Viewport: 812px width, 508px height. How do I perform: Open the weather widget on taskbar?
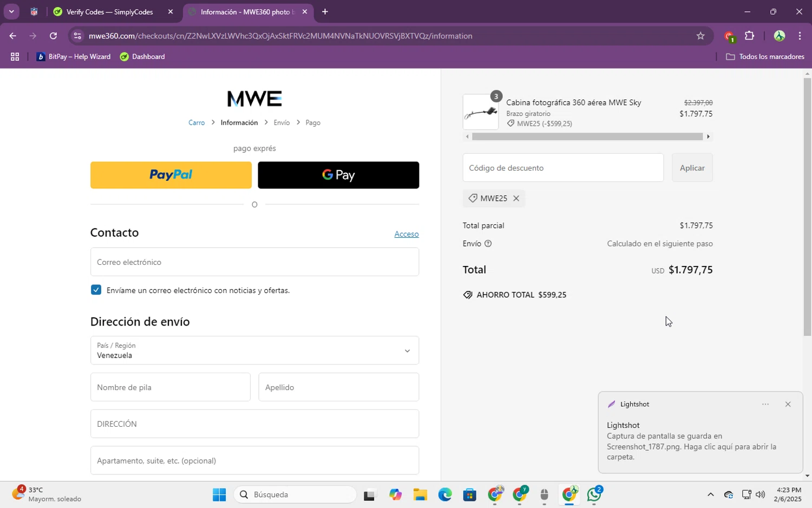click(47, 494)
